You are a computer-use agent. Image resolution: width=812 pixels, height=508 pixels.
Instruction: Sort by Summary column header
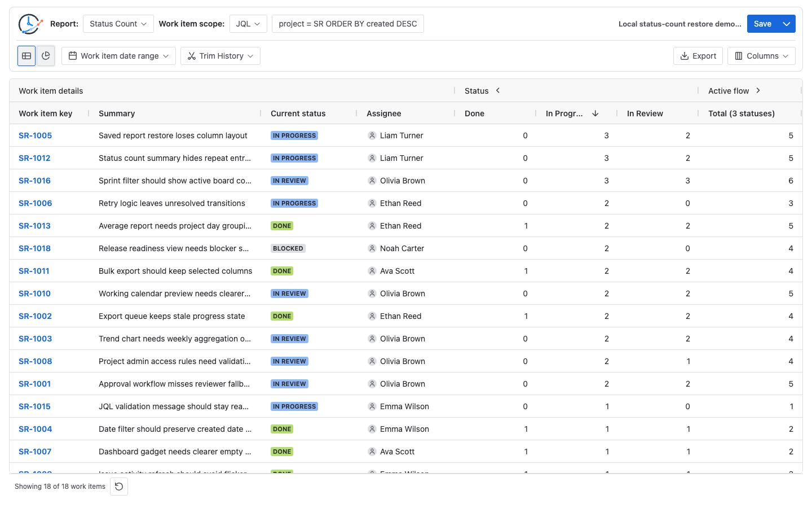coord(117,113)
